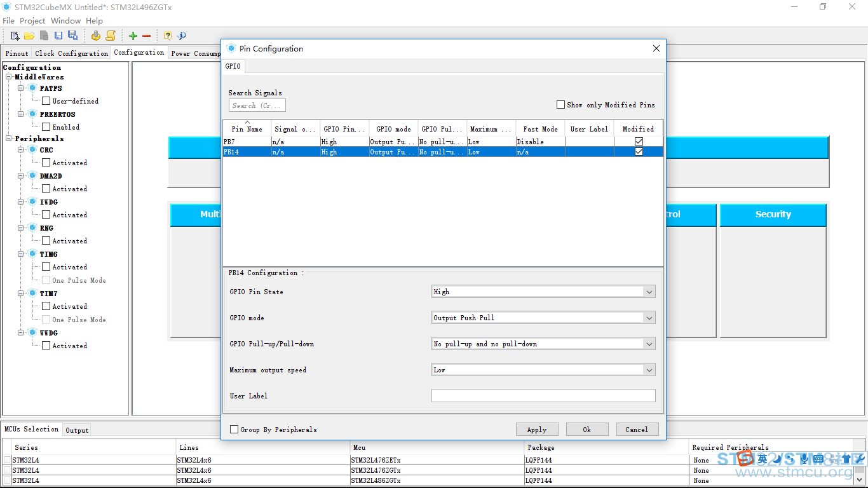Check Activated under DMA2D
The height and width of the screenshot is (488, 868).
tap(46, 189)
